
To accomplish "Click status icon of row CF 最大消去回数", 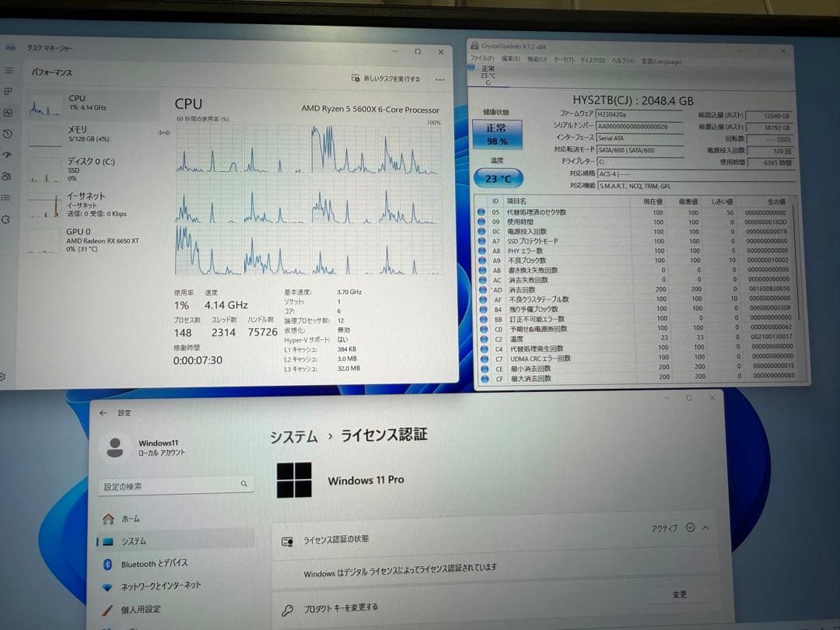I will pos(485,379).
